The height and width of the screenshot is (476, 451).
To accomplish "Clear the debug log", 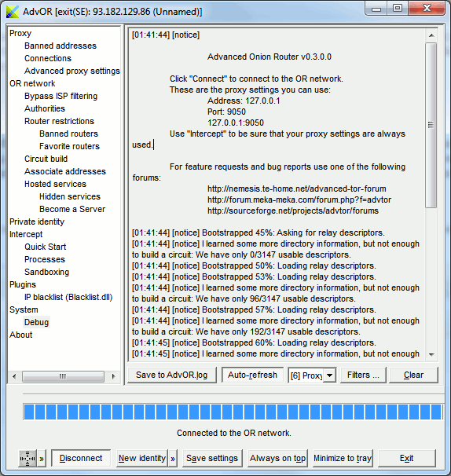I will click(x=413, y=375).
